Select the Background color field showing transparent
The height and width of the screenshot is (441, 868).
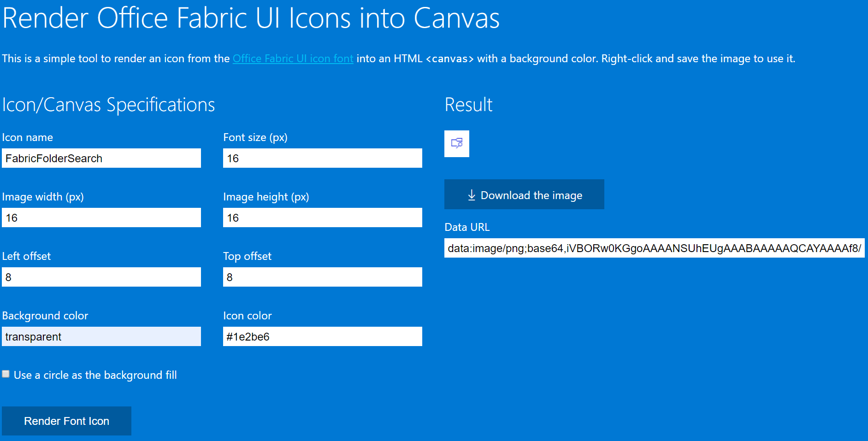click(x=101, y=336)
